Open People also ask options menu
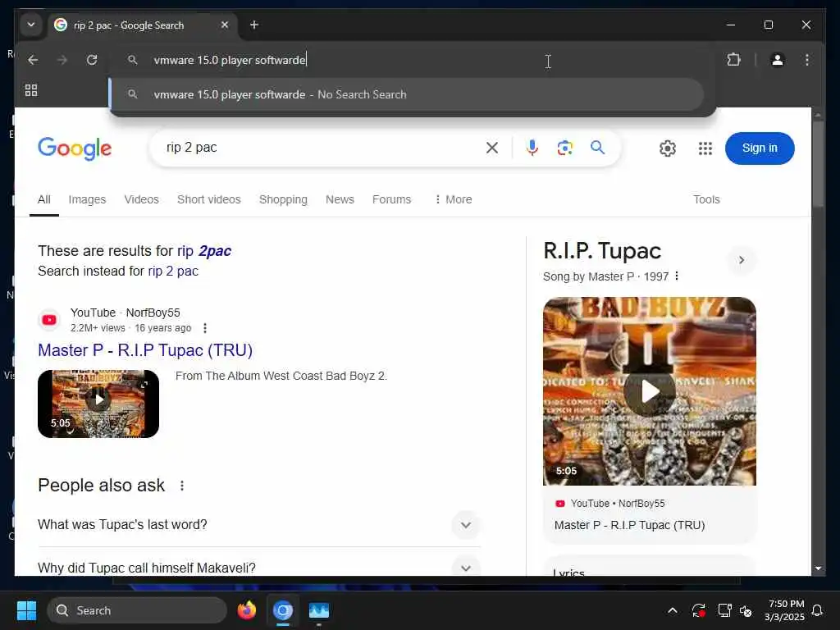Viewport: 840px width, 630px height. click(182, 486)
